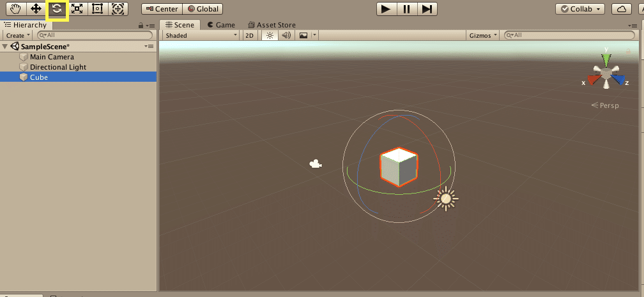Click the Directional Light object icon

point(24,67)
